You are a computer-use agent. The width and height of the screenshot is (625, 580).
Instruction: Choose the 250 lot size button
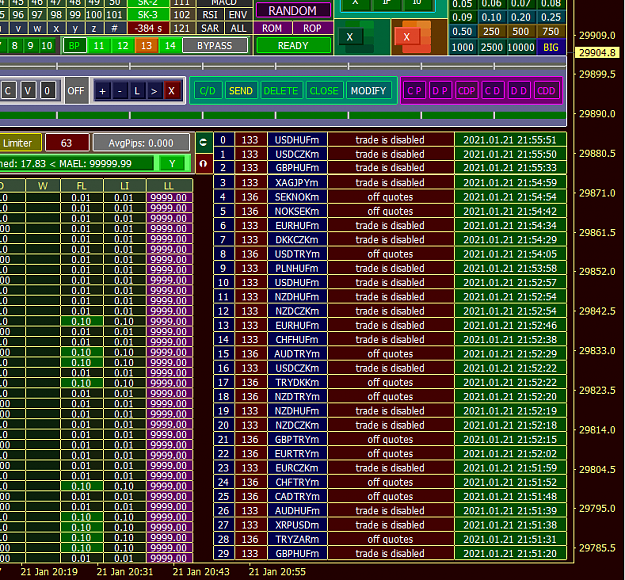coord(491,31)
